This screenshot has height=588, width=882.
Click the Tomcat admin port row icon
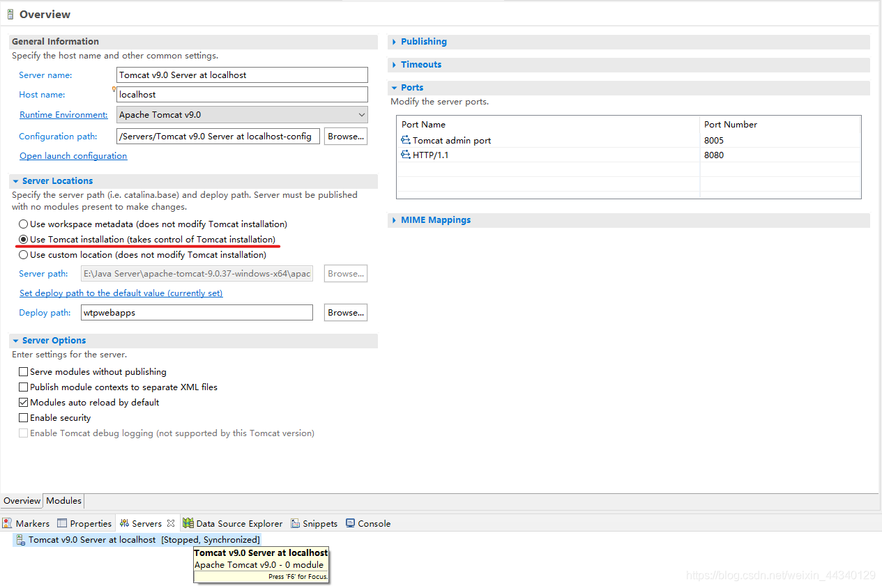pyautogui.click(x=406, y=140)
